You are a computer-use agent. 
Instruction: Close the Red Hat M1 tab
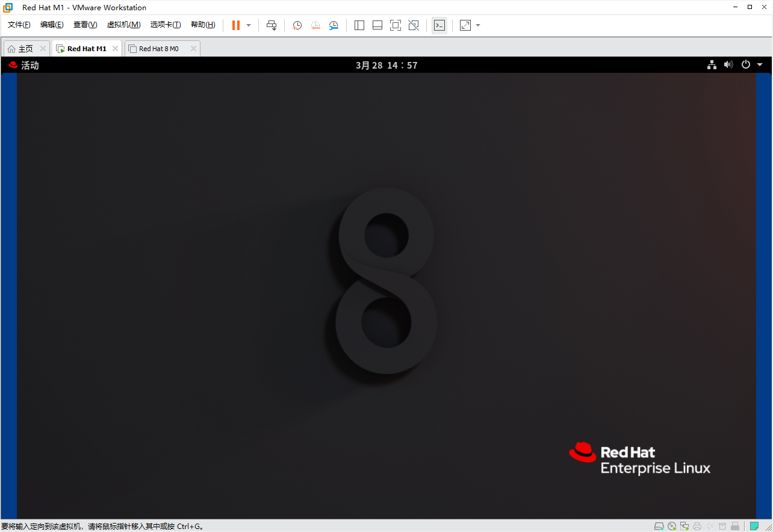click(x=116, y=49)
